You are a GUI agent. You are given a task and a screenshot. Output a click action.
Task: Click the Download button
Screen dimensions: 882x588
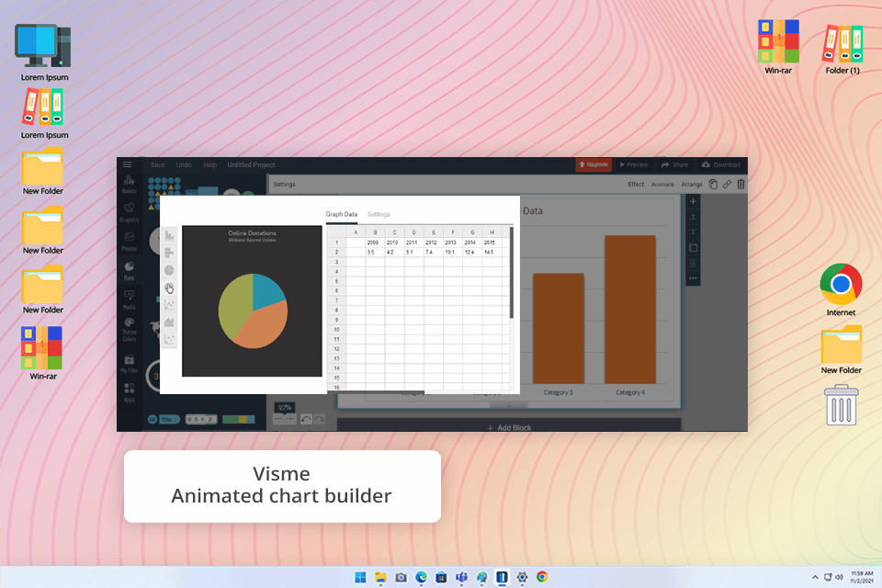(721, 164)
